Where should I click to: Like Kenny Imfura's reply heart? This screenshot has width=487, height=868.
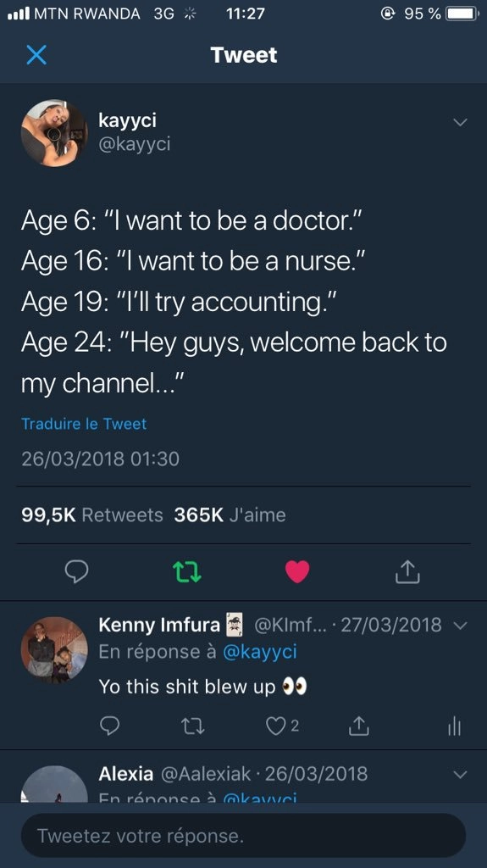275,726
